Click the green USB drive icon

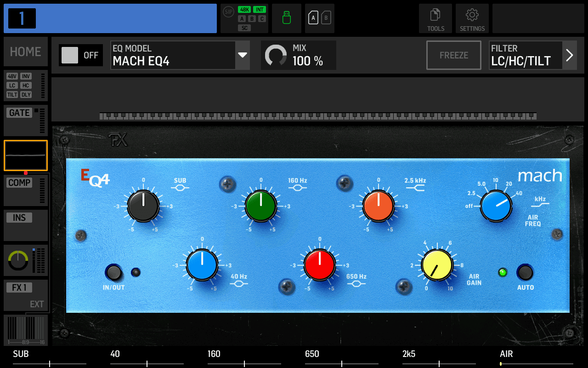(x=287, y=18)
